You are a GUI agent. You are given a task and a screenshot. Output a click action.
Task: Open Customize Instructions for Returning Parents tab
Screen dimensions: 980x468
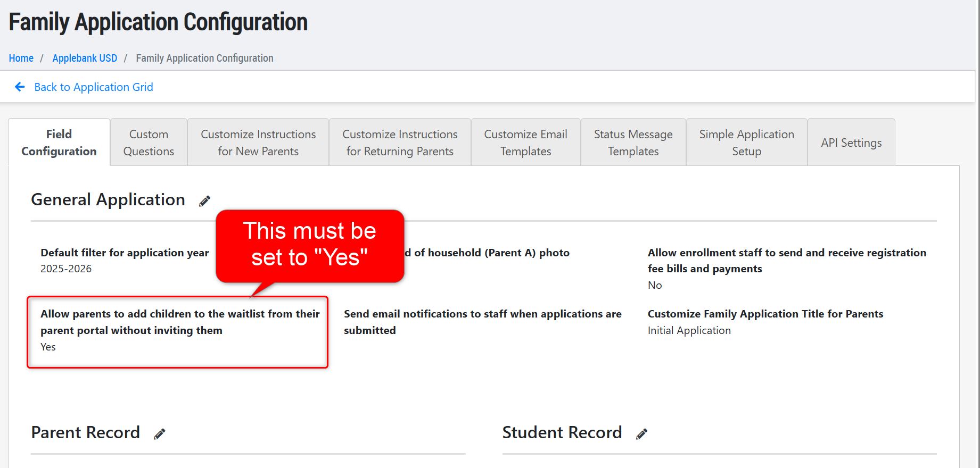pos(400,143)
